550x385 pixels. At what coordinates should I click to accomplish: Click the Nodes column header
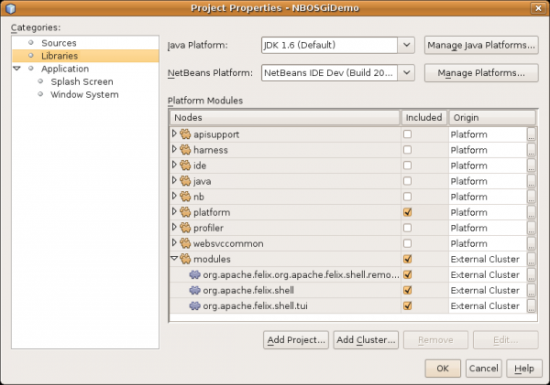285,117
